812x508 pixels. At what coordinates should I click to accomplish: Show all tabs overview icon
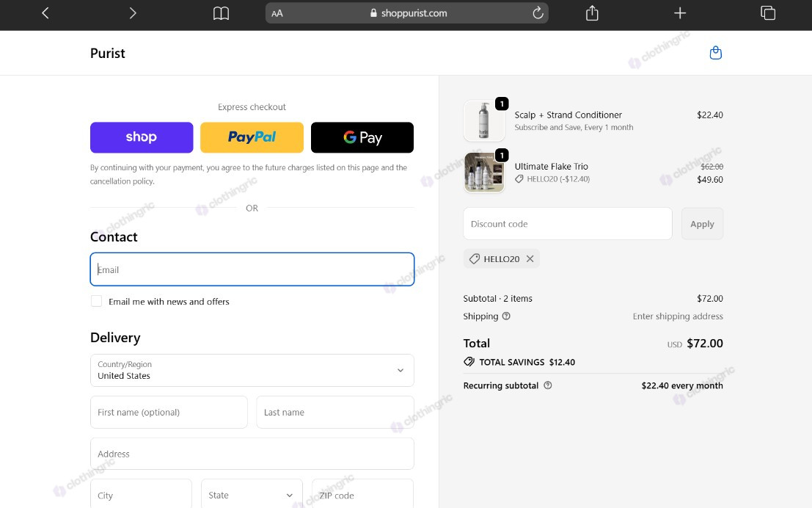point(768,13)
